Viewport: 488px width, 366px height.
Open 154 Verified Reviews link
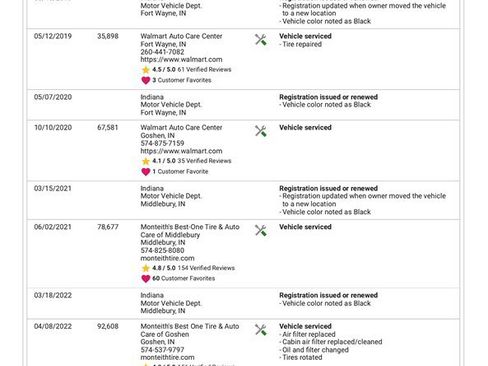point(206,268)
